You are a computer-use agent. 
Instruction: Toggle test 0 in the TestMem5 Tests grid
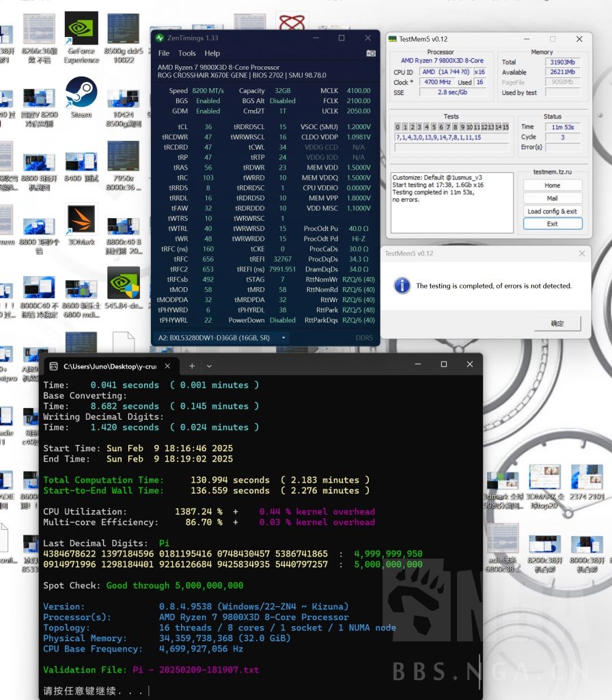398,126
